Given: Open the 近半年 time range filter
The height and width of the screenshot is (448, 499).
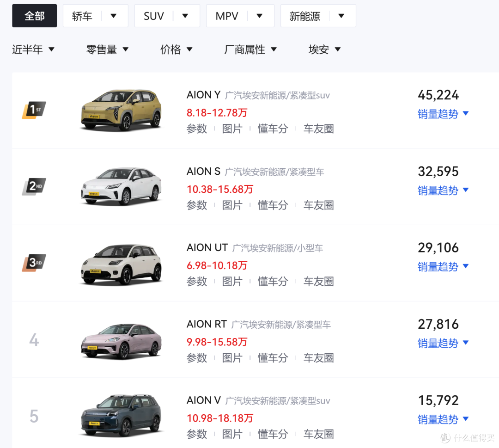Looking at the screenshot, I should 33,49.
